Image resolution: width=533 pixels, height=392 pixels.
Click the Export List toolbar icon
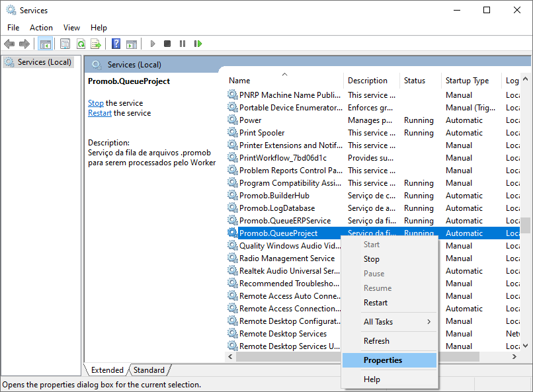click(96, 44)
